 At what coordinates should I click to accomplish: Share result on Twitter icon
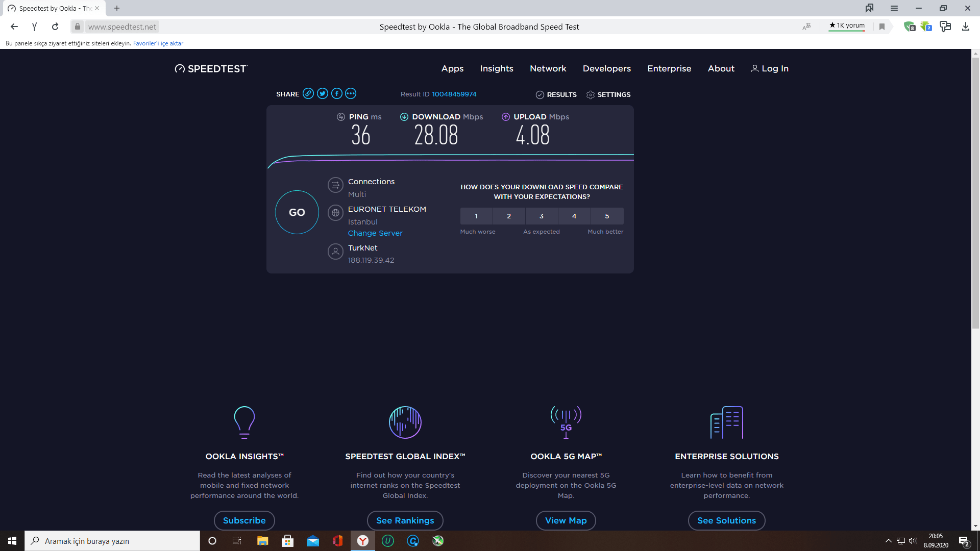tap(322, 93)
